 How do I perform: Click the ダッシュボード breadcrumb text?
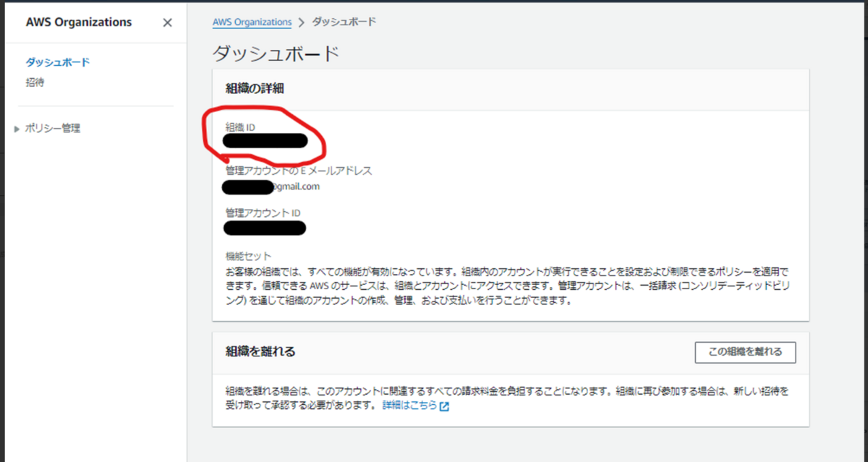344,22
